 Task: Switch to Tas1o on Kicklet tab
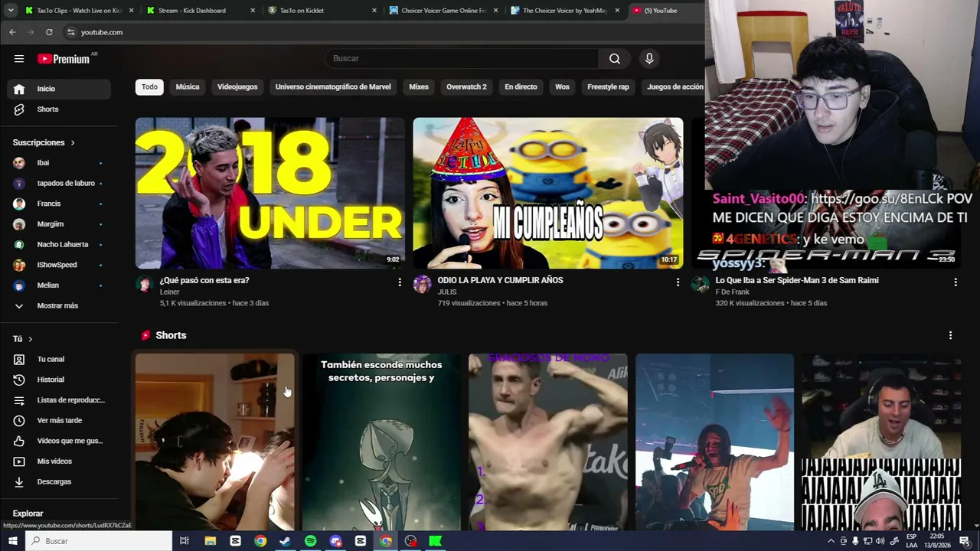click(x=321, y=11)
